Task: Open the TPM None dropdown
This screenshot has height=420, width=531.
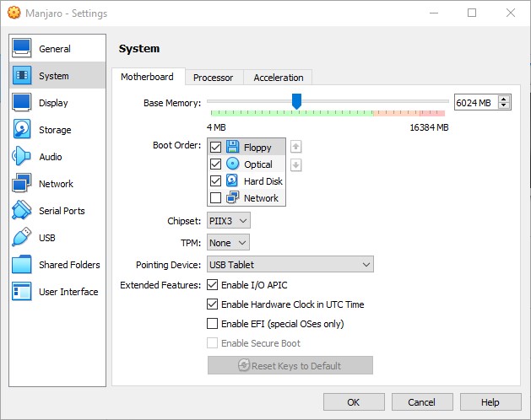Action: click(228, 242)
